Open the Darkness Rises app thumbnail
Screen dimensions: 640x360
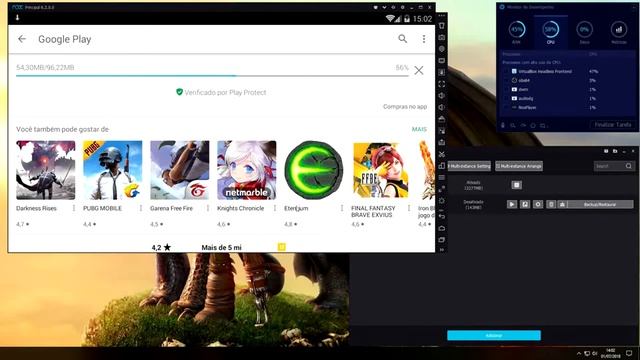46,170
